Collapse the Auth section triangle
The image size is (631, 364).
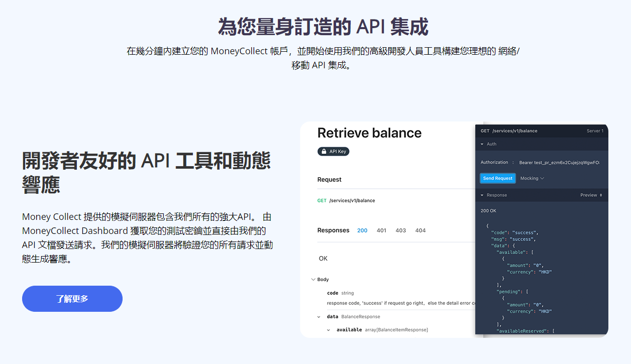click(482, 144)
